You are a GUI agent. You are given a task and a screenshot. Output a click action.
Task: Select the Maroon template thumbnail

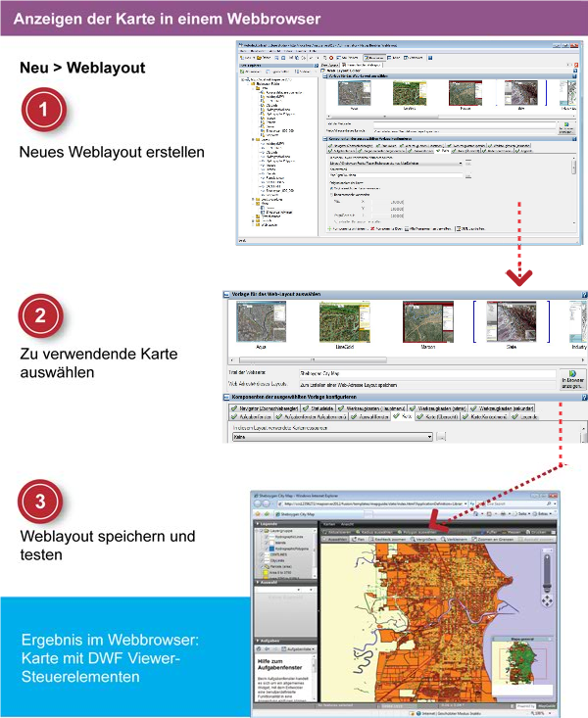click(428, 322)
